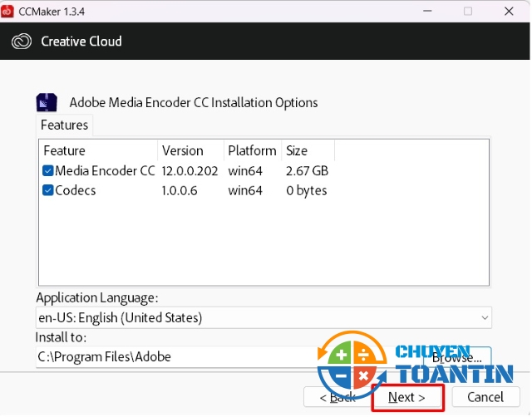Click the CCMaker app icon in title bar
This screenshot has height=417, width=532.
(x=7, y=11)
